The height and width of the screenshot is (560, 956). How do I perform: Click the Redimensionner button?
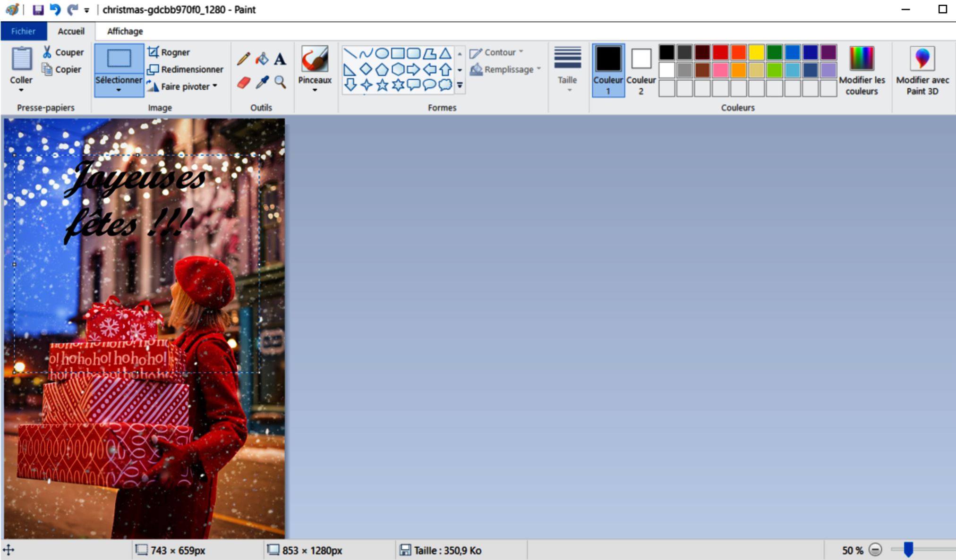pyautogui.click(x=185, y=69)
